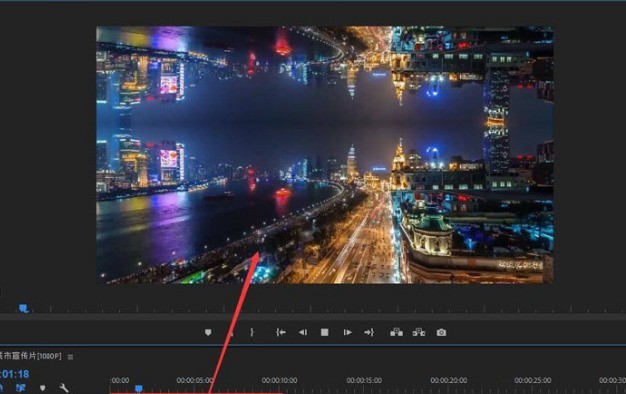This screenshot has width=626, height=394.
Task: Click the blue 01:18 timecode field
Action: [15, 374]
